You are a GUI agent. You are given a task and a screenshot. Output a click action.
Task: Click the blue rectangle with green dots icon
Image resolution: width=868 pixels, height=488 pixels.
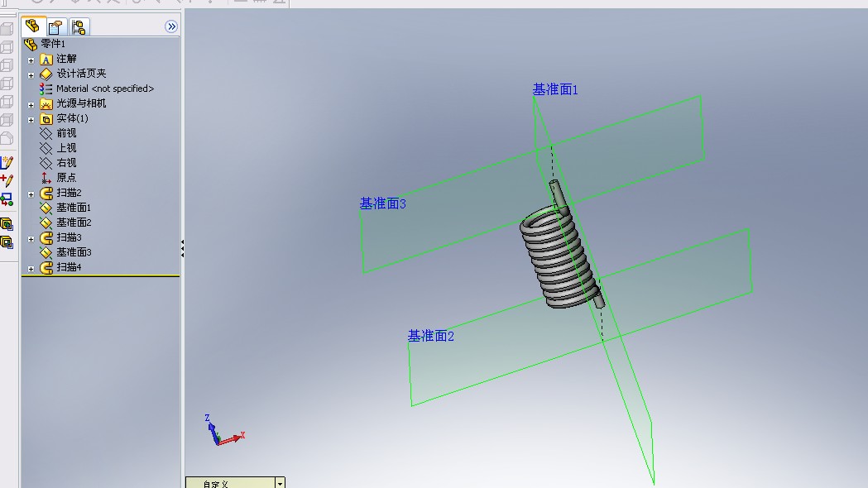click(x=7, y=199)
